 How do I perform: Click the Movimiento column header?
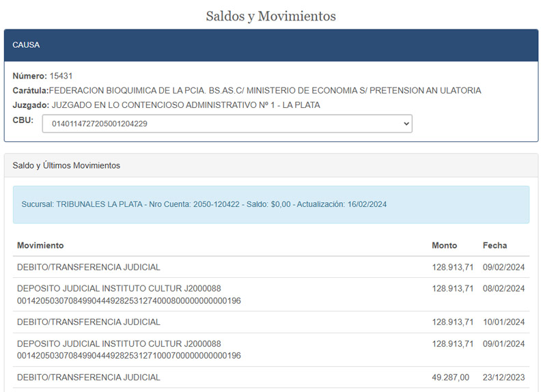40,245
